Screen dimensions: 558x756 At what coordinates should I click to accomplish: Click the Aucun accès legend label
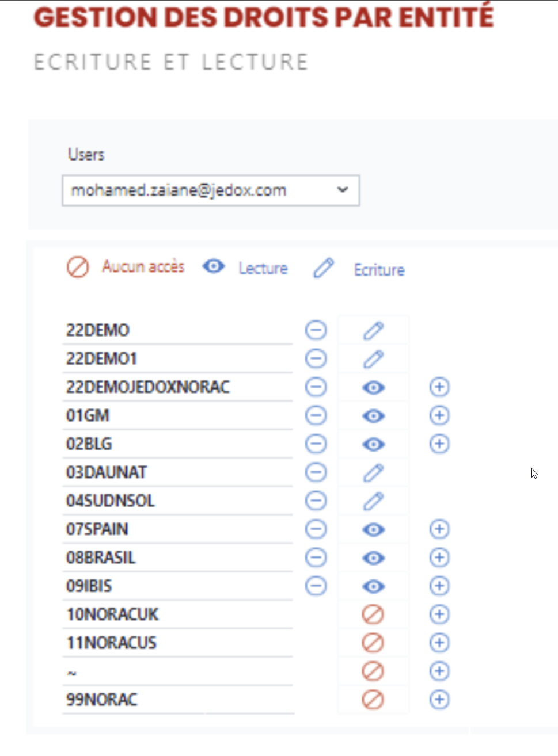coord(143,267)
